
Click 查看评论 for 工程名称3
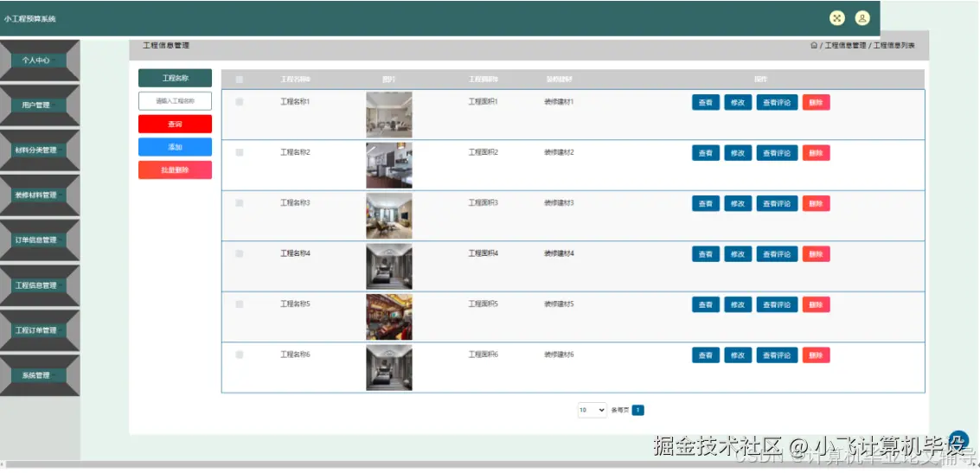click(777, 204)
